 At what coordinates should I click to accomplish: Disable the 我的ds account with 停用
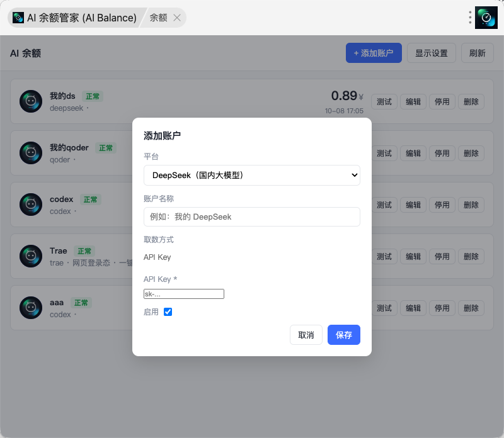(x=442, y=102)
